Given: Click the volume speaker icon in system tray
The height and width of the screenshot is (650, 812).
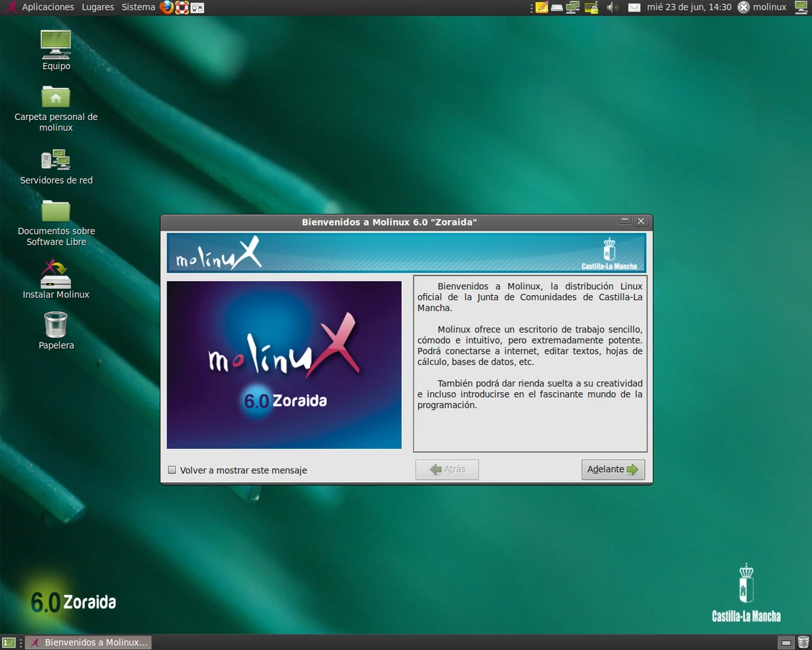Looking at the screenshot, I should 612,7.
